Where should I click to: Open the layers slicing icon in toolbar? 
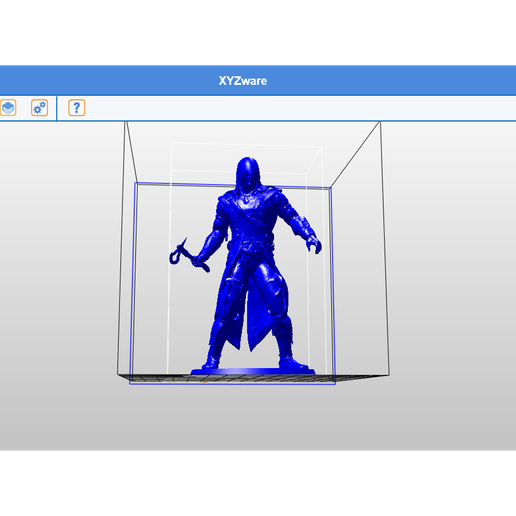pyautogui.click(x=8, y=108)
